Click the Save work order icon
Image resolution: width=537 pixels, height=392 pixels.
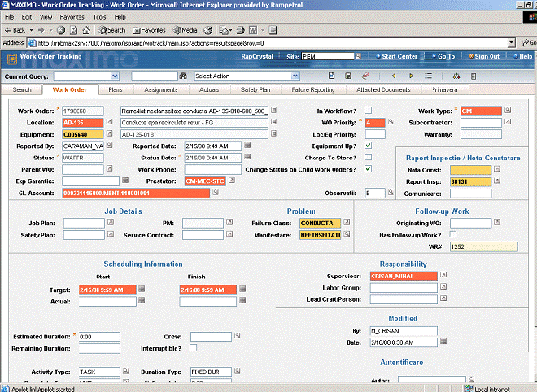tap(348, 76)
